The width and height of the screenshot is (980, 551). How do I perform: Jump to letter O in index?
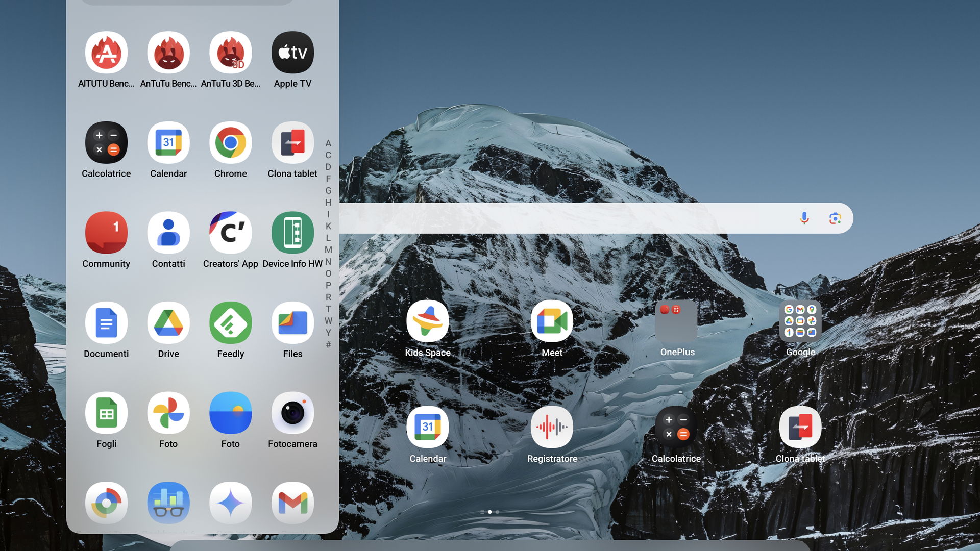pyautogui.click(x=328, y=273)
